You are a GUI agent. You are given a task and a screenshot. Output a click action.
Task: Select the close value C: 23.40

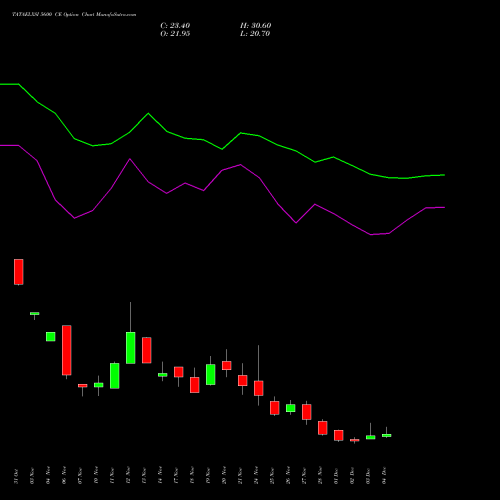175,26
